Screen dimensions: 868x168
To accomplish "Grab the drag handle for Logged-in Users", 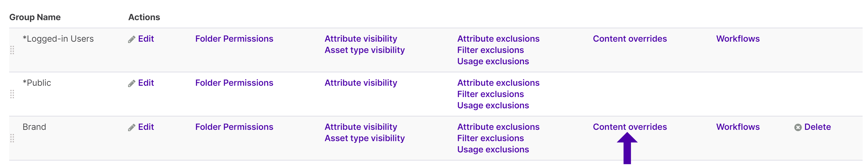I will 12,50.
